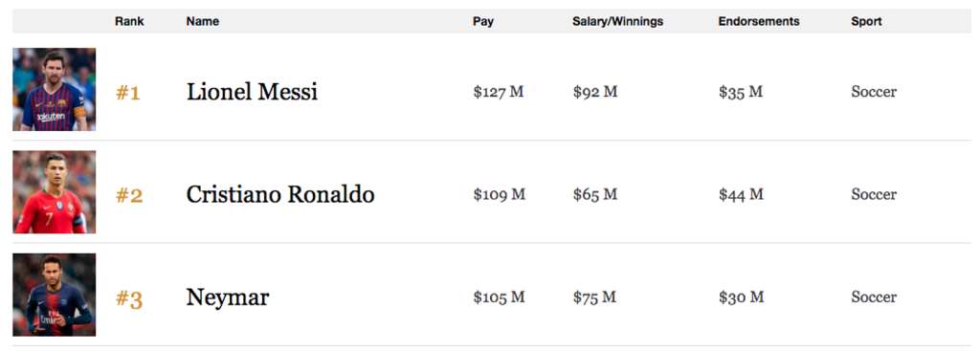
Task: Select the $75 M salary value
Action: [x=594, y=297]
